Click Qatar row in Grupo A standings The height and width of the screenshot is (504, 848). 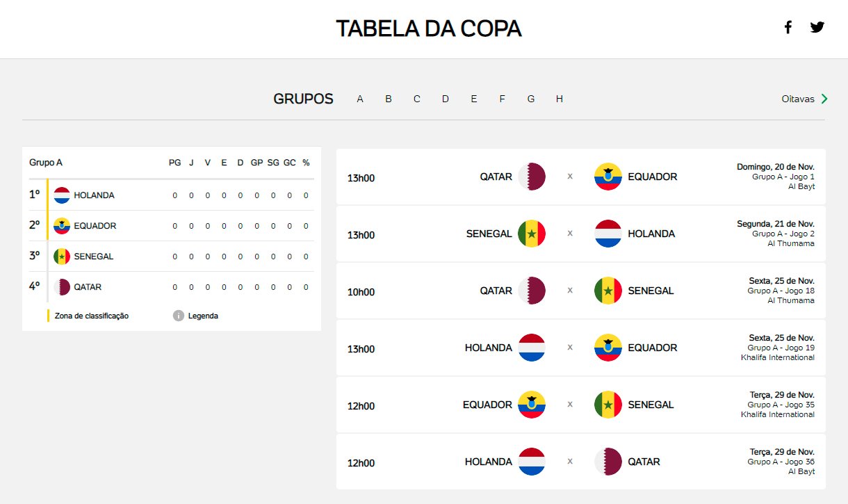tap(172, 287)
